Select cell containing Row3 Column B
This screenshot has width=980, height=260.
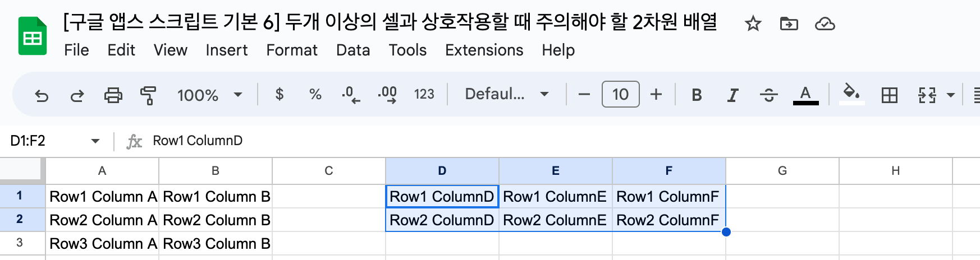click(x=216, y=244)
